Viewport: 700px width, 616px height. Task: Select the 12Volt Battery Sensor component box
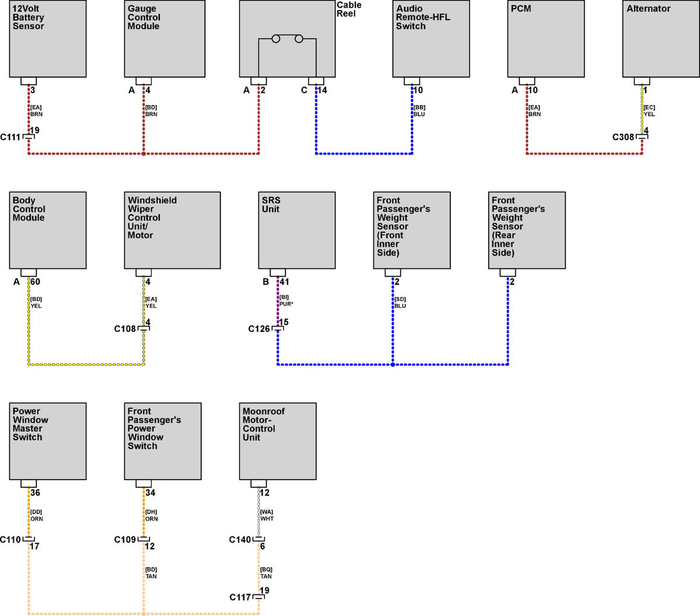(48, 38)
